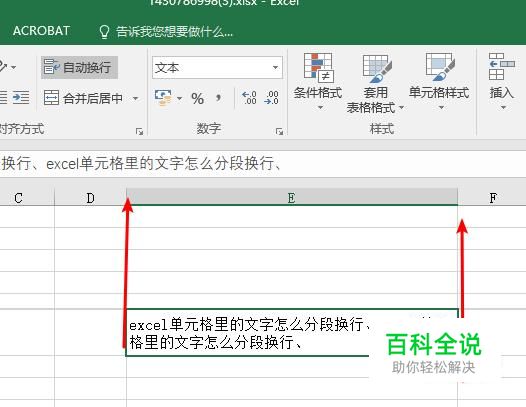The image size is (526, 407).
Task: Click the lightbulb tell-me icon
Action: (x=104, y=32)
